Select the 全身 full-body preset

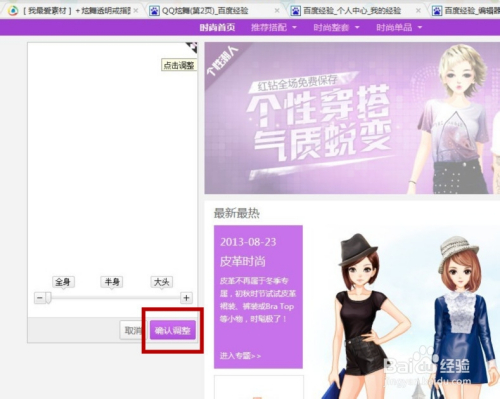[63, 282]
